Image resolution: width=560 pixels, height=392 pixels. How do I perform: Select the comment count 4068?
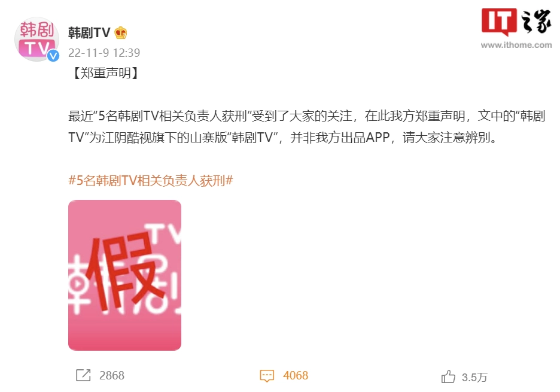point(296,375)
